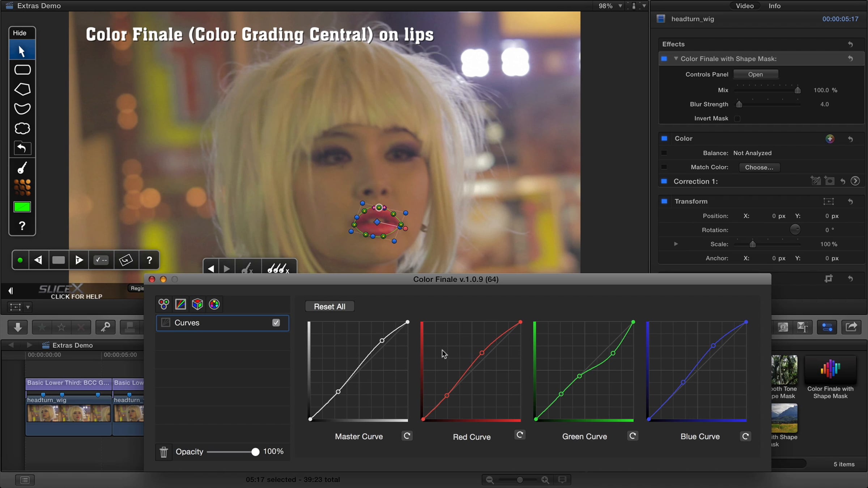The image size is (868, 488).
Task: Reset the Effects section with arrow
Action: click(850, 44)
